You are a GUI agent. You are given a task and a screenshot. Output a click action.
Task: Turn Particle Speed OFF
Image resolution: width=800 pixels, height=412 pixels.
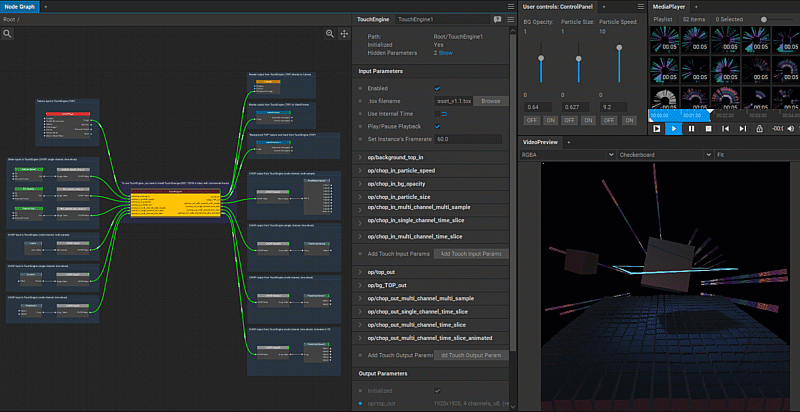608,120
